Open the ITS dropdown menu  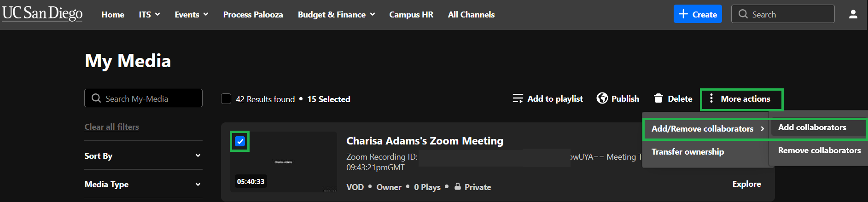point(149,15)
